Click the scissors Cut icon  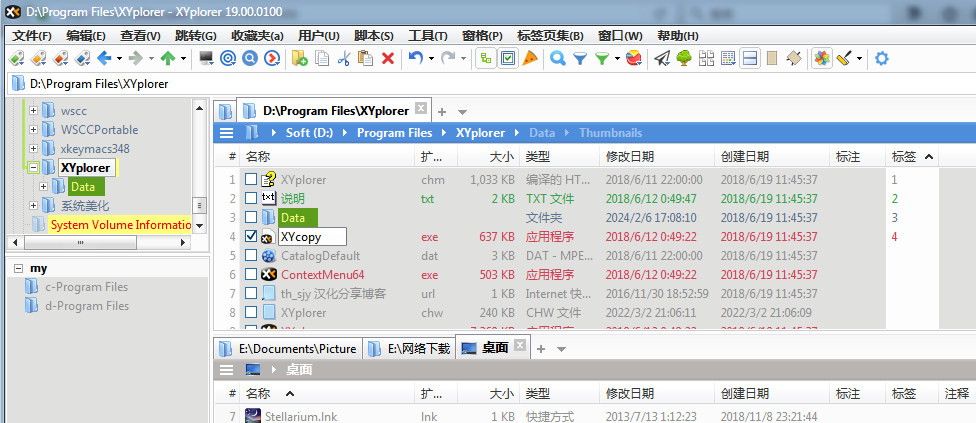click(344, 58)
